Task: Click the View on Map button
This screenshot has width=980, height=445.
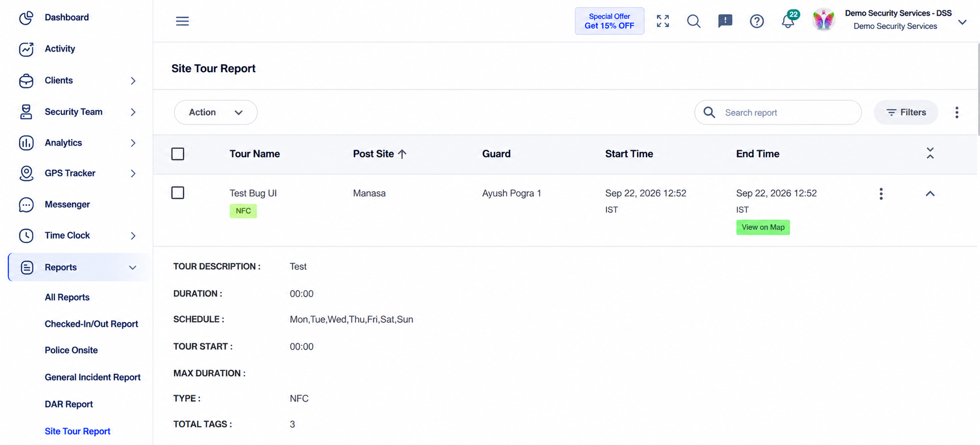Action: pos(763,227)
